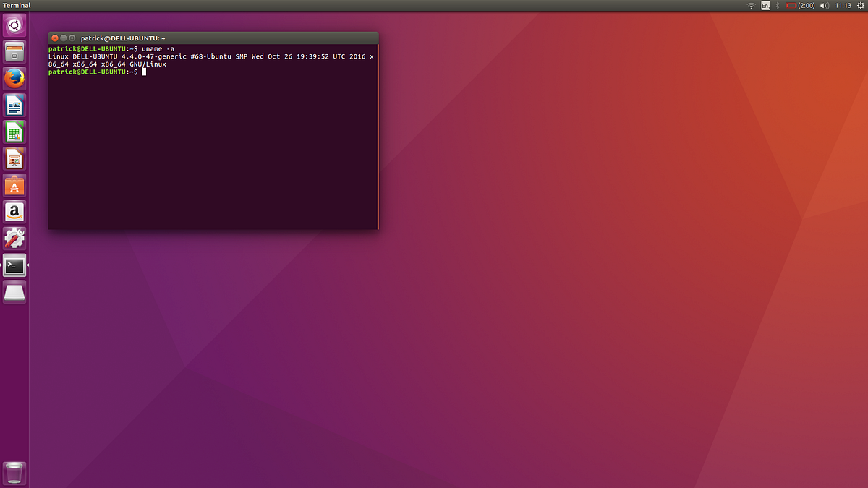The width and height of the screenshot is (868, 488).
Task: Open the Bluetooth indicator menu
Action: point(778,5)
